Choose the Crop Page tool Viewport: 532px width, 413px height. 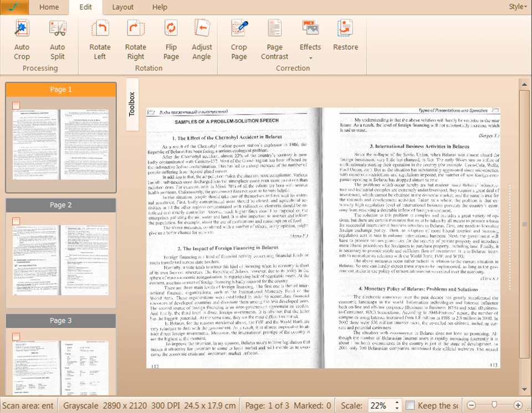(x=239, y=29)
